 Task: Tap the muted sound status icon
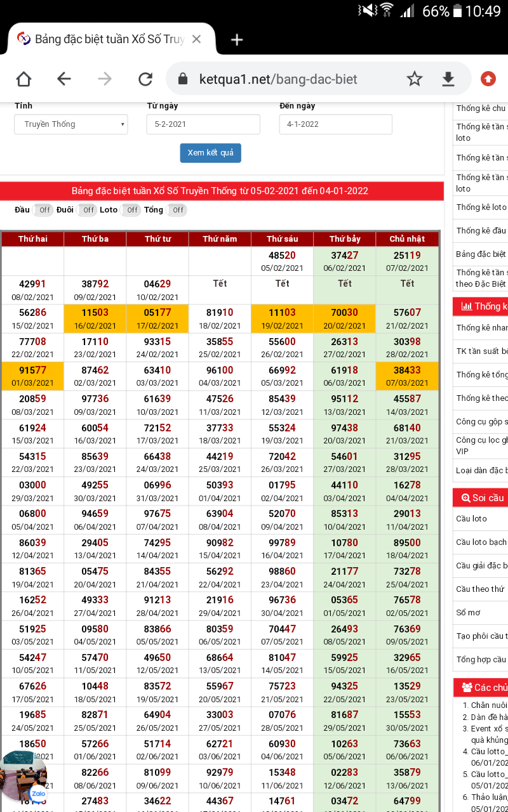pos(367,11)
